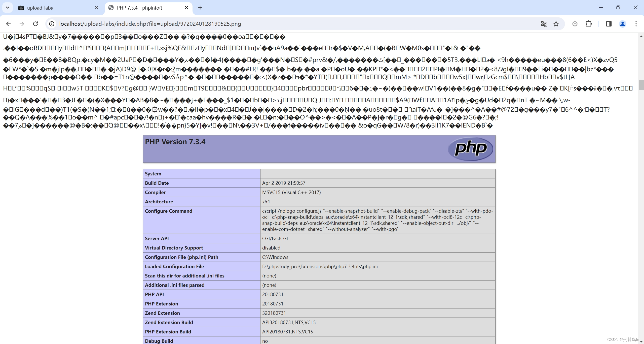The image size is (644, 344).
Task: Click the browser back arrow
Action: (8, 24)
